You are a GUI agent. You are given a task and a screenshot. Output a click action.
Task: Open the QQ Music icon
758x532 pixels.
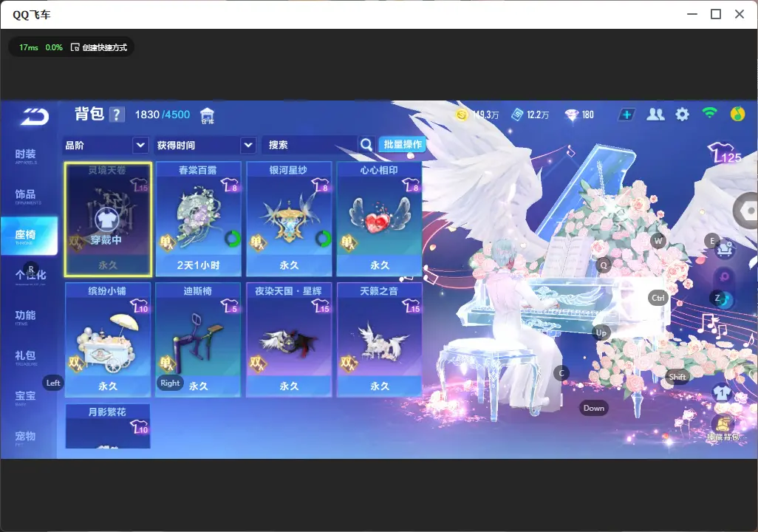coord(737,114)
